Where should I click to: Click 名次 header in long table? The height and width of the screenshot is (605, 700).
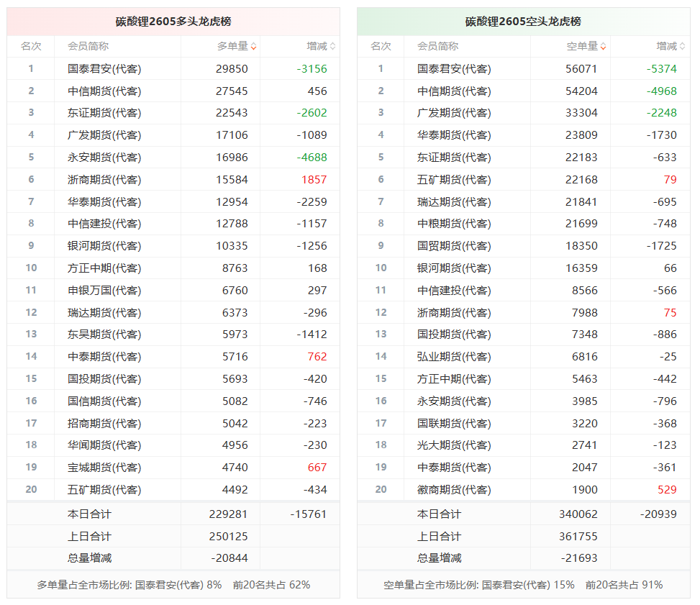pyautogui.click(x=31, y=46)
